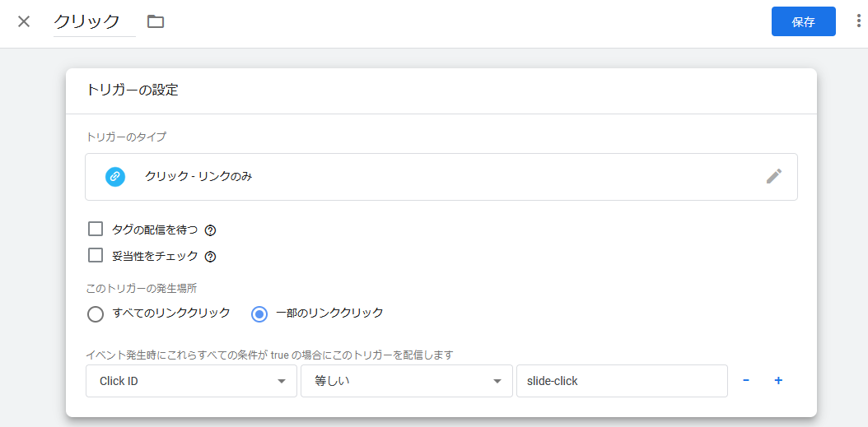This screenshot has width=868, height=427.
Task: Open the Click ID variable dropdown
Action: [192, 381]
